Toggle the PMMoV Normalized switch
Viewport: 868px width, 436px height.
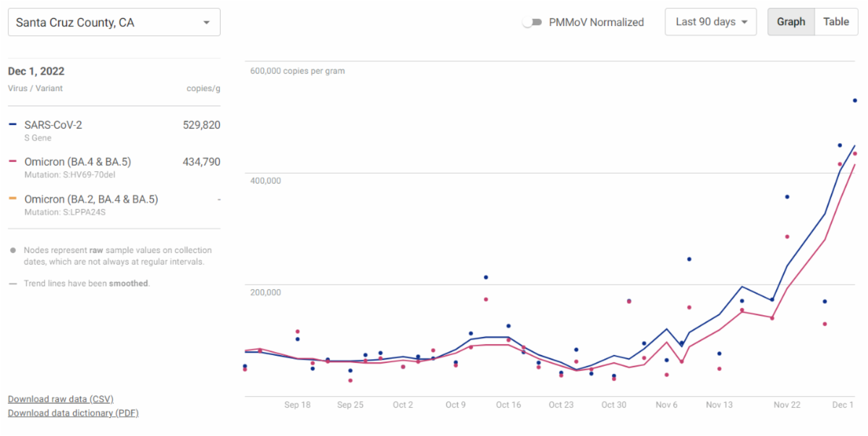532,22
